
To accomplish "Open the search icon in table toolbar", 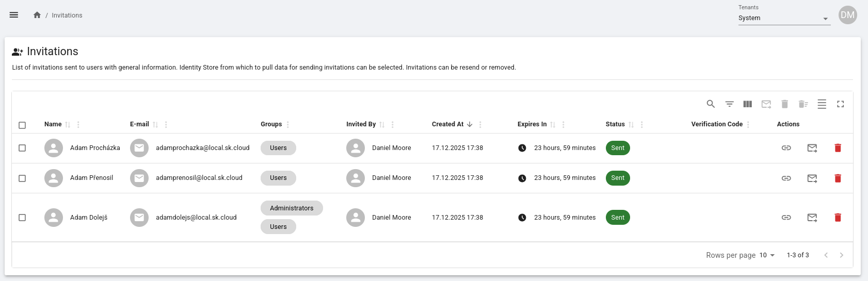I will (x=711, y=104).
